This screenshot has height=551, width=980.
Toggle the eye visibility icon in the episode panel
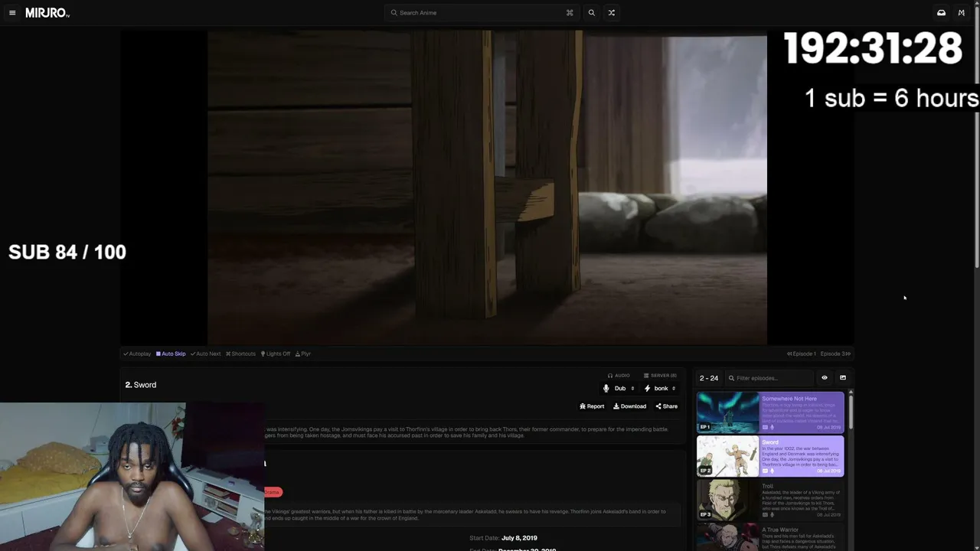click(825, 378)
